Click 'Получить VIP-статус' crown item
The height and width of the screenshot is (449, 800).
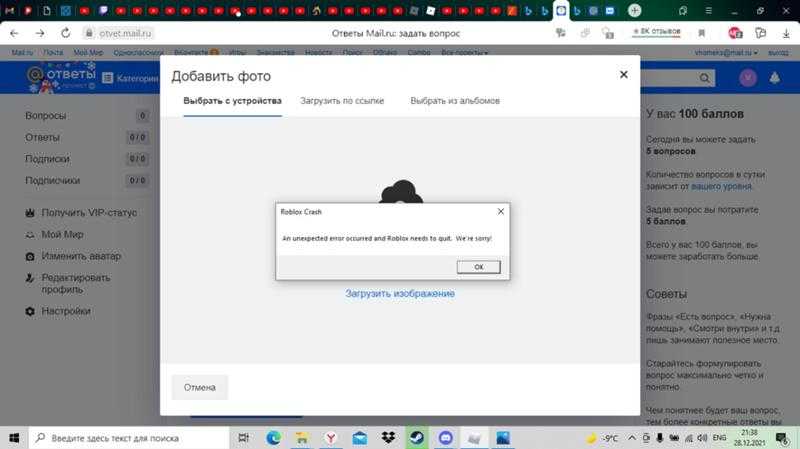[x=82, y=213]
